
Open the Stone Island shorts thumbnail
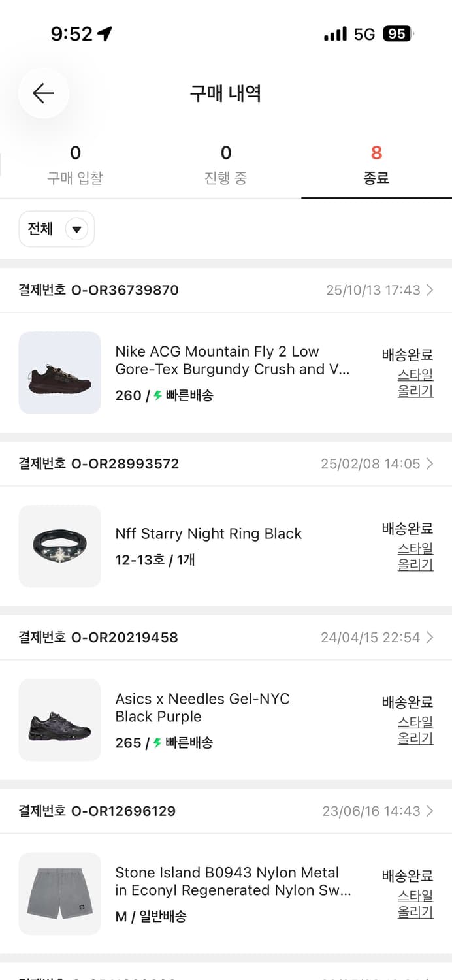tap(59, 894)
